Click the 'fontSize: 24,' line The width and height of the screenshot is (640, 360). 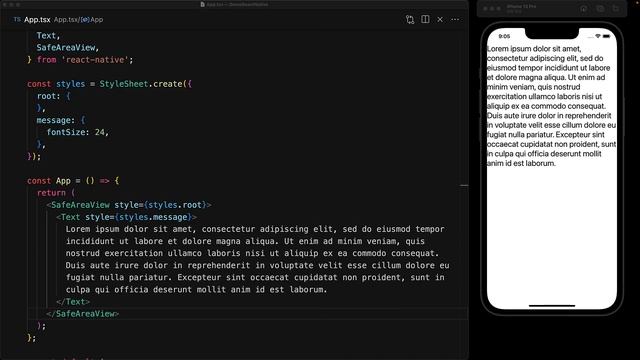(x=78, y=132)
